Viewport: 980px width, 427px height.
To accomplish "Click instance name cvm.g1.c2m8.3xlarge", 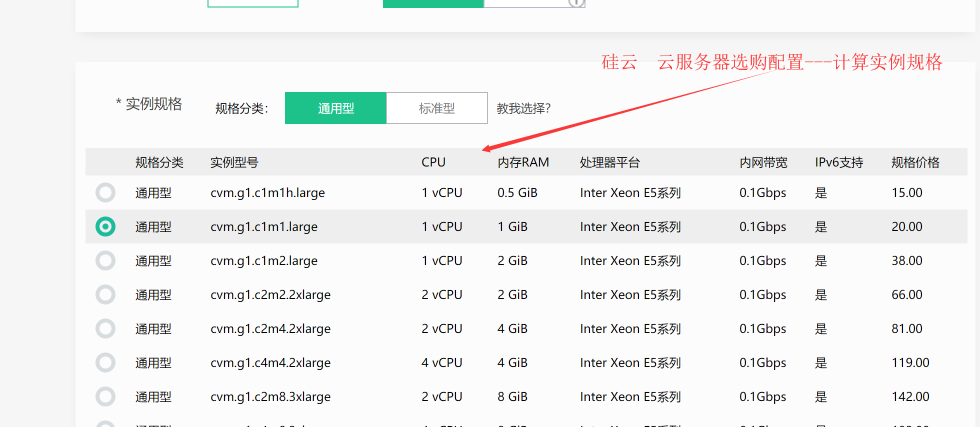I will tap(270, 397).
